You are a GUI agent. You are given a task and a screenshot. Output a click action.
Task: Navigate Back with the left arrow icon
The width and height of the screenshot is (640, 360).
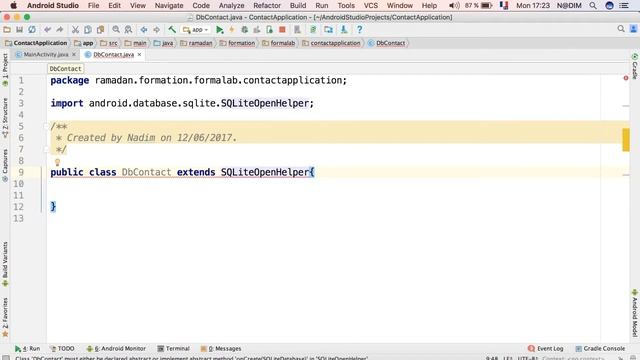[144, 30]
